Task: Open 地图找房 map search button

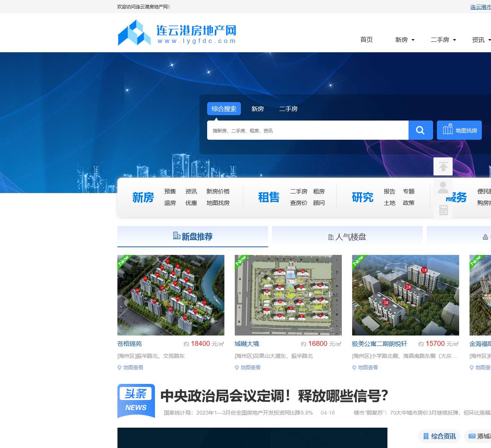Action: point(459,130)
